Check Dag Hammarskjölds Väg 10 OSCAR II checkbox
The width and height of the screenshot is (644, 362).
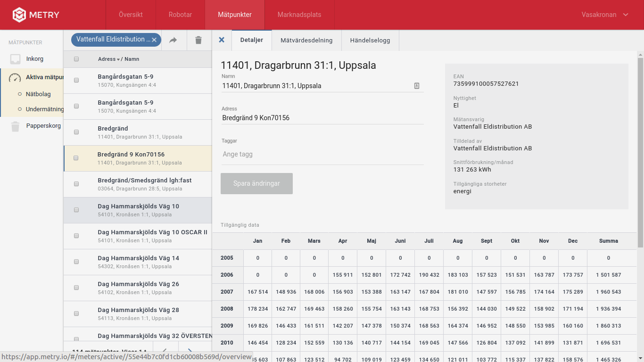pos(76,236)
